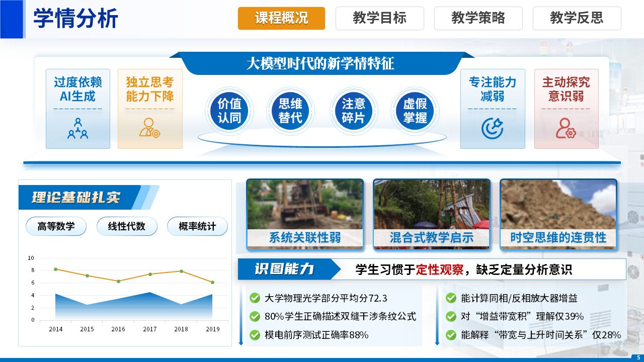Image resolution: width=644 pixels, height=362 pixels.
Task: Click the text 能计算同相/反相放大器增益
Action: coord(519,298)
